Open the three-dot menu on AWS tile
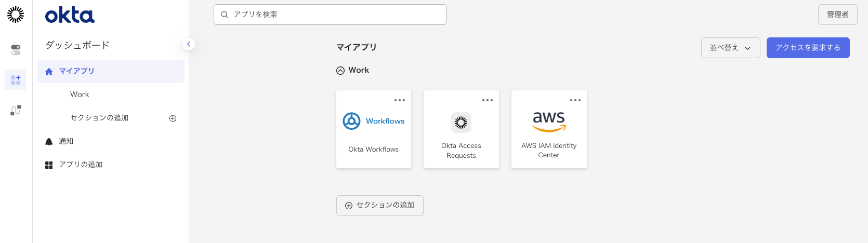Screen dimensions: 868x243 point(575,100)
